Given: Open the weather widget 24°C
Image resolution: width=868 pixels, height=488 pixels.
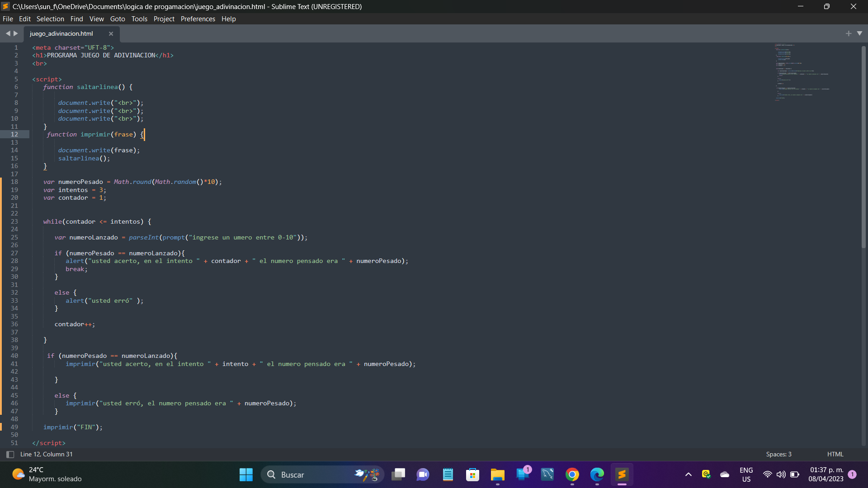Looking at the screenshot, I should coord(47,474).
